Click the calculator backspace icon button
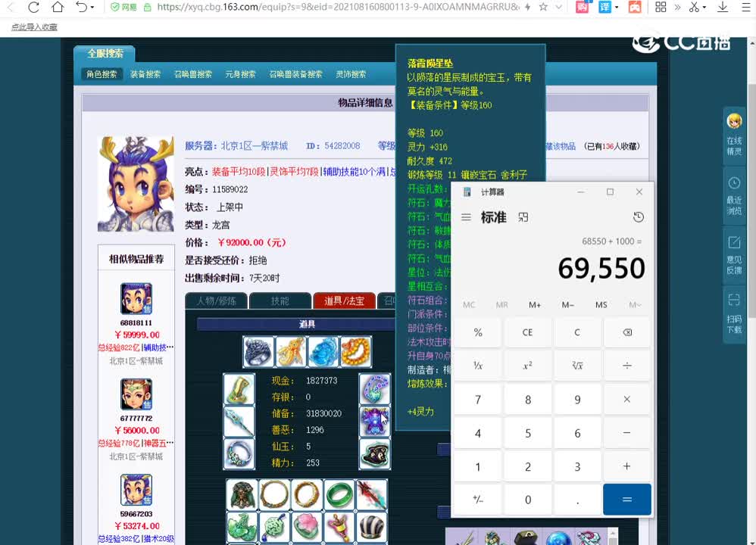Viewport: 756px width, 545px height. tap(626, 332)
